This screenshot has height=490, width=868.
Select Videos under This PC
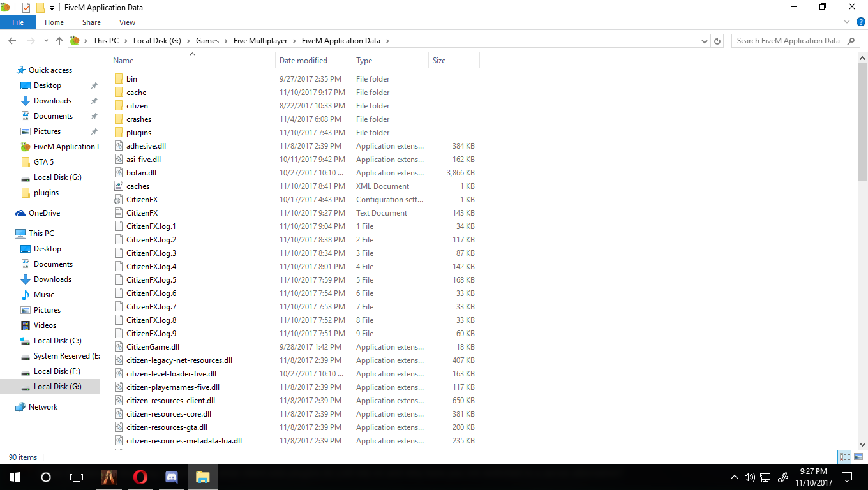tap(45, 325)
